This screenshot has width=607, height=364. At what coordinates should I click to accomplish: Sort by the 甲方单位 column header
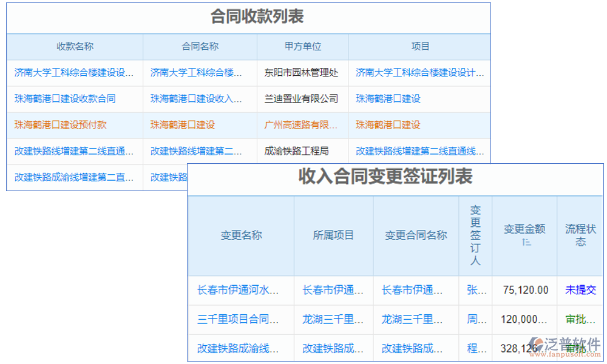tap(302, 47)
